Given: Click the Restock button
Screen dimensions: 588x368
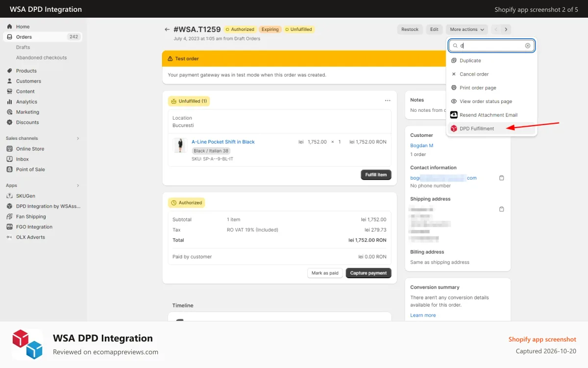Looking at the screenshot, I should [410, 29].
